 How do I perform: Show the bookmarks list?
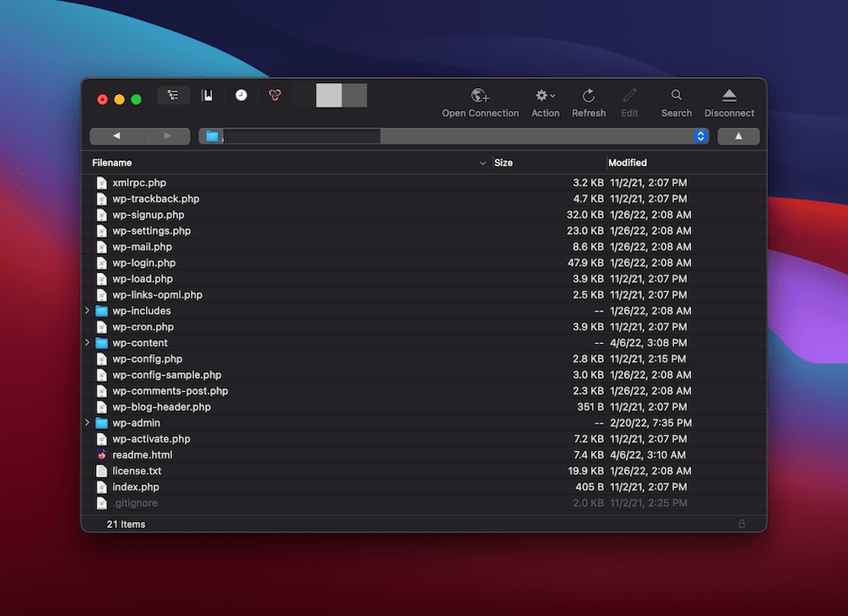207,95
